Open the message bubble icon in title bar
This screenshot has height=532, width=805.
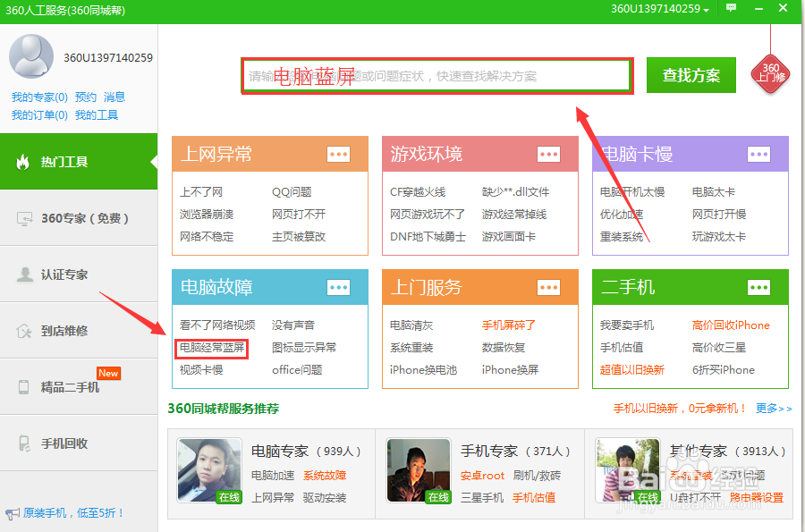tap(731, 8)
